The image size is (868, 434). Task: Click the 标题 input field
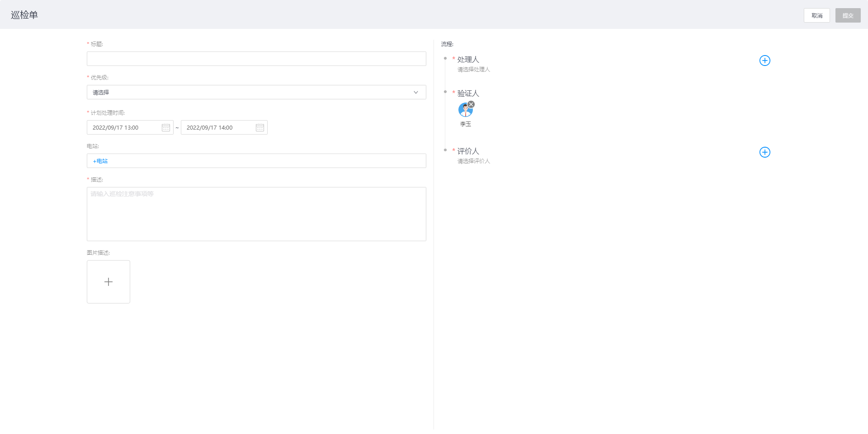(256, 59)
